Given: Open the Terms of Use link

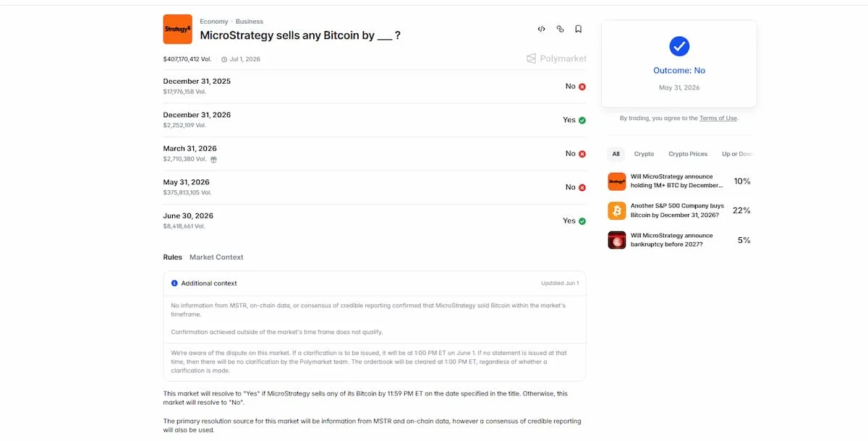Looking at the screenshot, I should [x=718, y=118].
